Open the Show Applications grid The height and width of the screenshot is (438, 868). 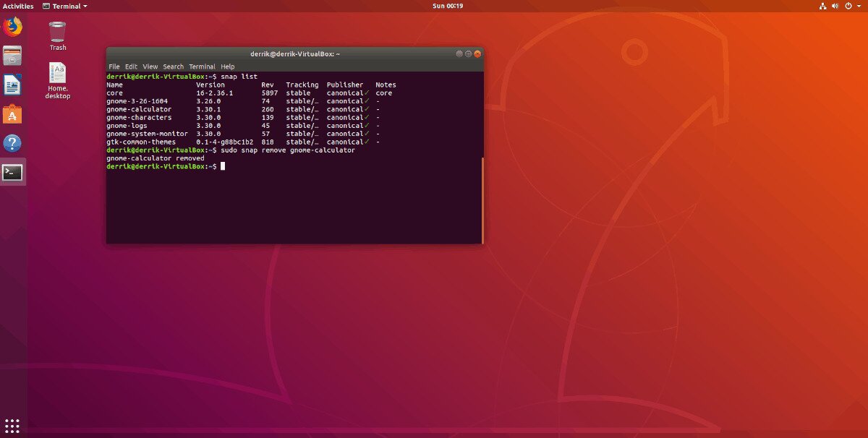12,425
